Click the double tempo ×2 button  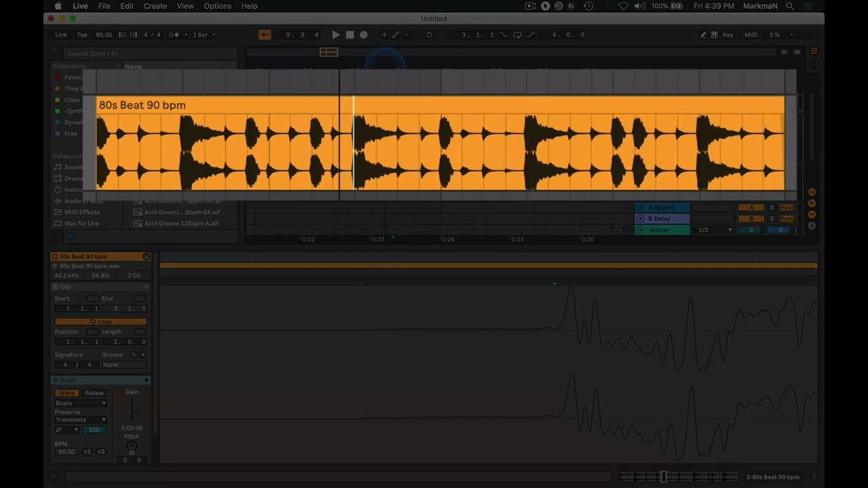[x=101, y=451]
